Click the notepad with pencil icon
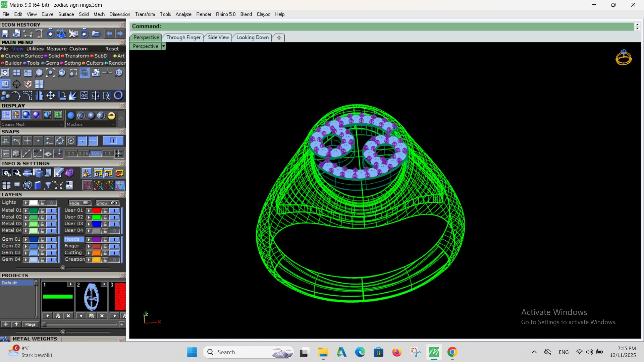644x362 pixels. (x=59, y=173)
